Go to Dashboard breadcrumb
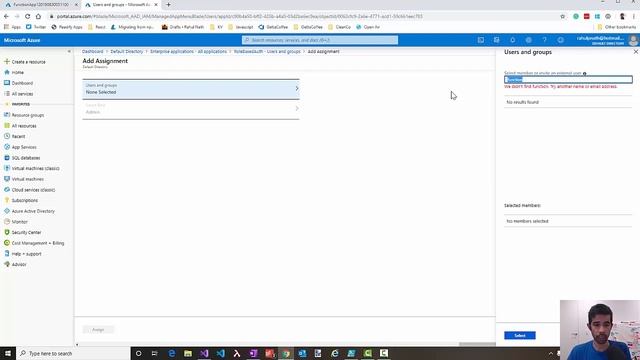The width and height of the screenshot is (640, 360). [93, 51]
